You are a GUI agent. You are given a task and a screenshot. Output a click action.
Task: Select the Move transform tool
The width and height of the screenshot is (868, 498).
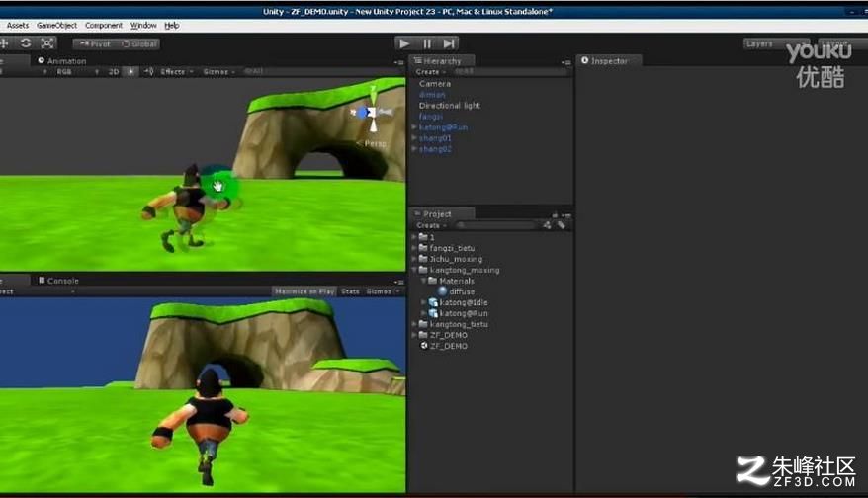[x=4, y=43]
